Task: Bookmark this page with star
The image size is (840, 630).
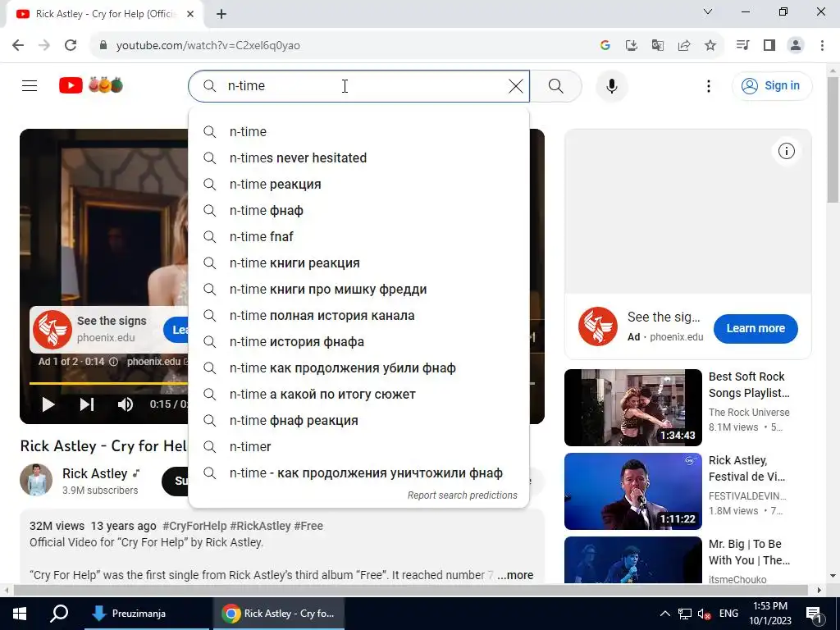Action: coord(710,45)
